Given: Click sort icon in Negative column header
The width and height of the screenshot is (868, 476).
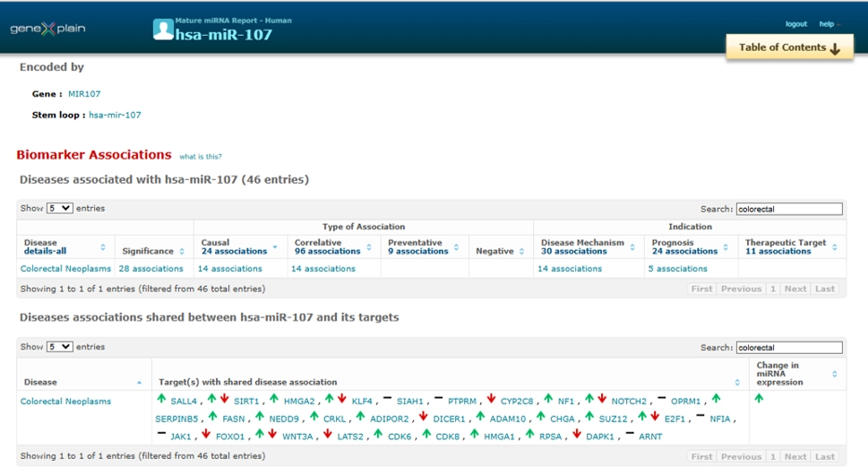Looking at the screenshot, I should coord(522,251).
